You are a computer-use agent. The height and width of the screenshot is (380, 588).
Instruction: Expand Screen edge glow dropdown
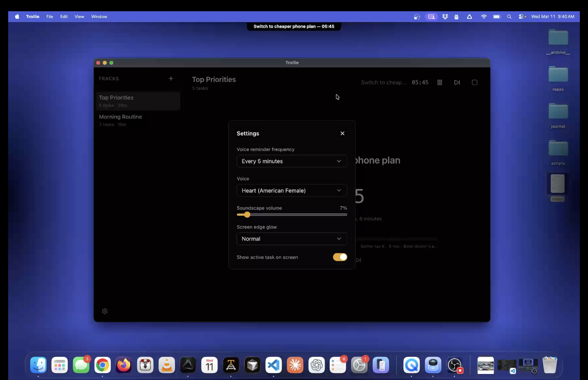[292, 239]
